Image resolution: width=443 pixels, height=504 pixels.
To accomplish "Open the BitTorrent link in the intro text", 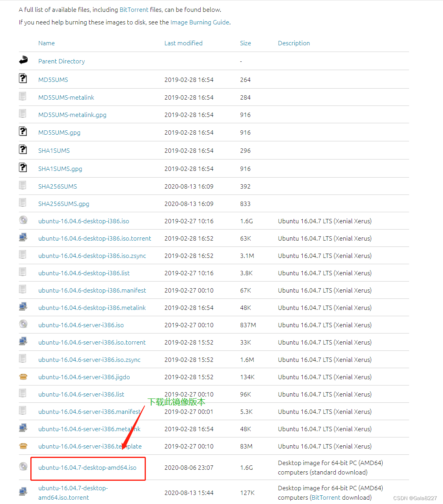I will point(134,9).
